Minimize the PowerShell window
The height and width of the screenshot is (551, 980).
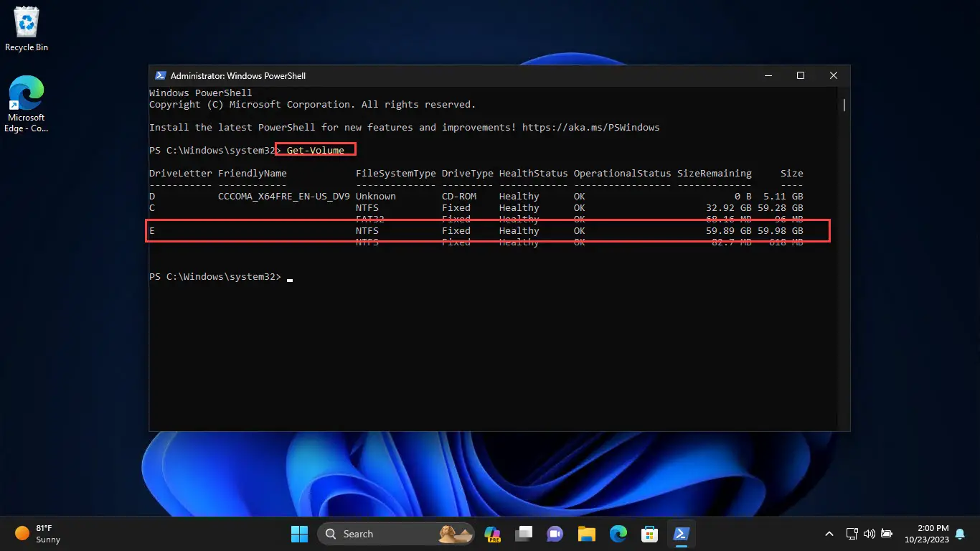coord(768,75)
